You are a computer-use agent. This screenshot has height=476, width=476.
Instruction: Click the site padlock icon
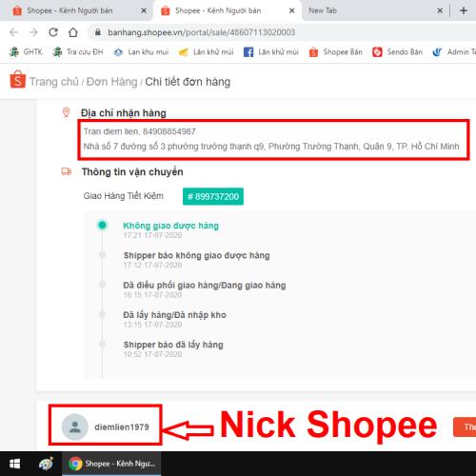[98, 32]
